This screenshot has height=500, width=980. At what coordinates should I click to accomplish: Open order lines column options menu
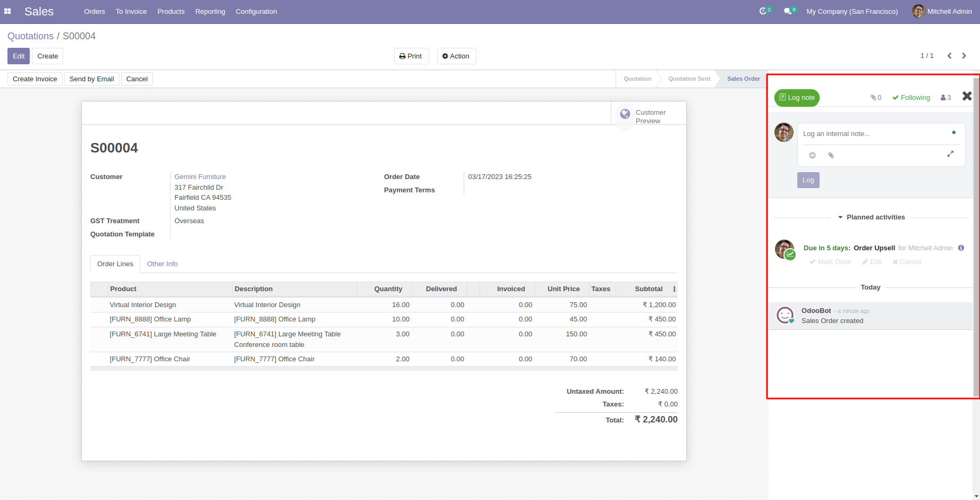(x=674, y=289)
